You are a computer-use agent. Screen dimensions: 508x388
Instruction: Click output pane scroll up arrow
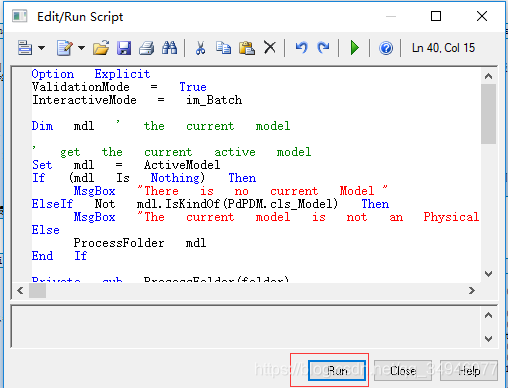(x=489, y=315)
